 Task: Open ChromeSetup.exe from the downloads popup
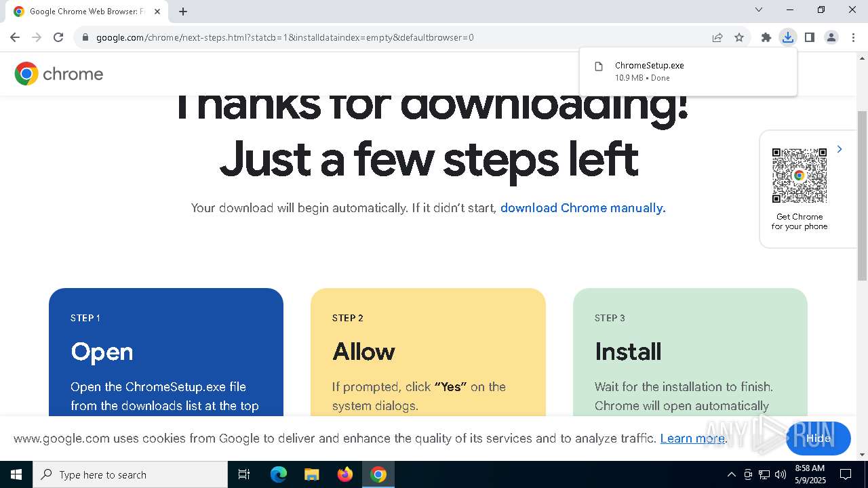tap(688, 71)
